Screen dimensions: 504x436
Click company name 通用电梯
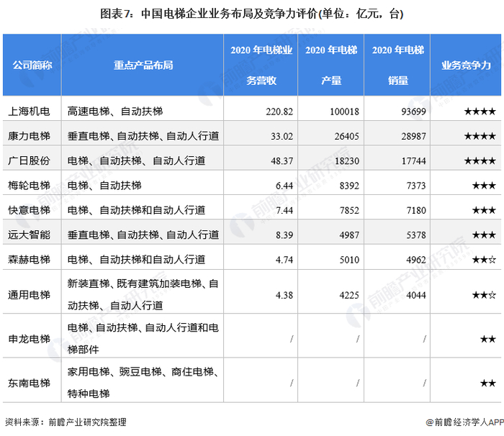[x=29, y=295]
